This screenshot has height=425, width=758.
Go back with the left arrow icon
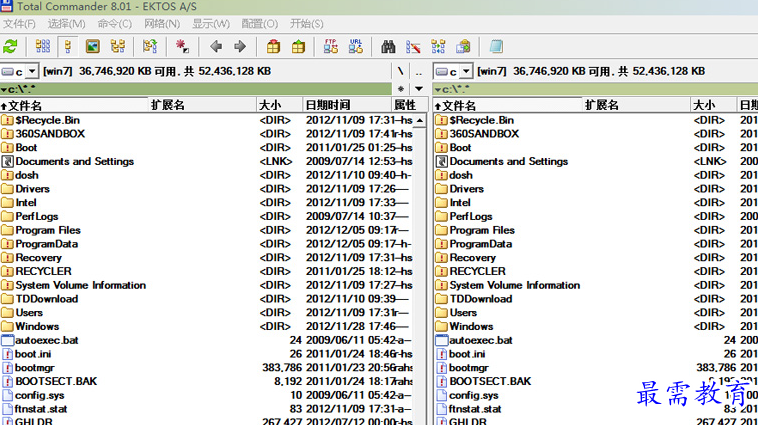click(216, 46)
